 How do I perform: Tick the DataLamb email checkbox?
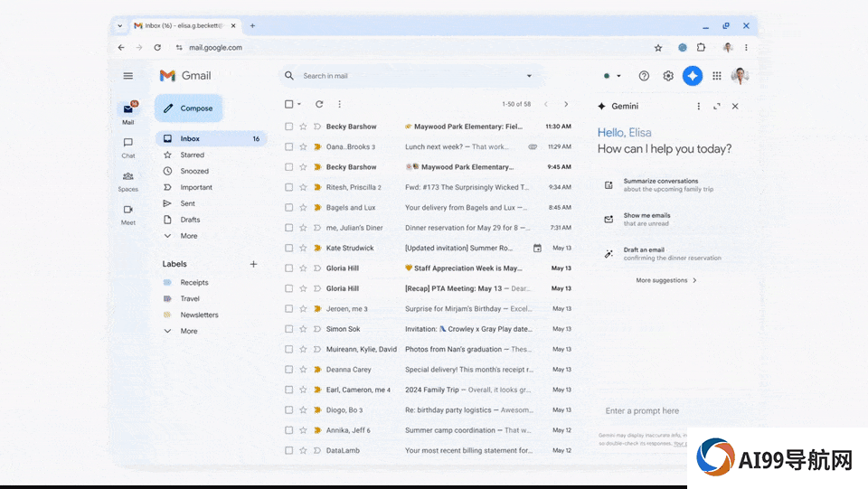pos(289,450)
